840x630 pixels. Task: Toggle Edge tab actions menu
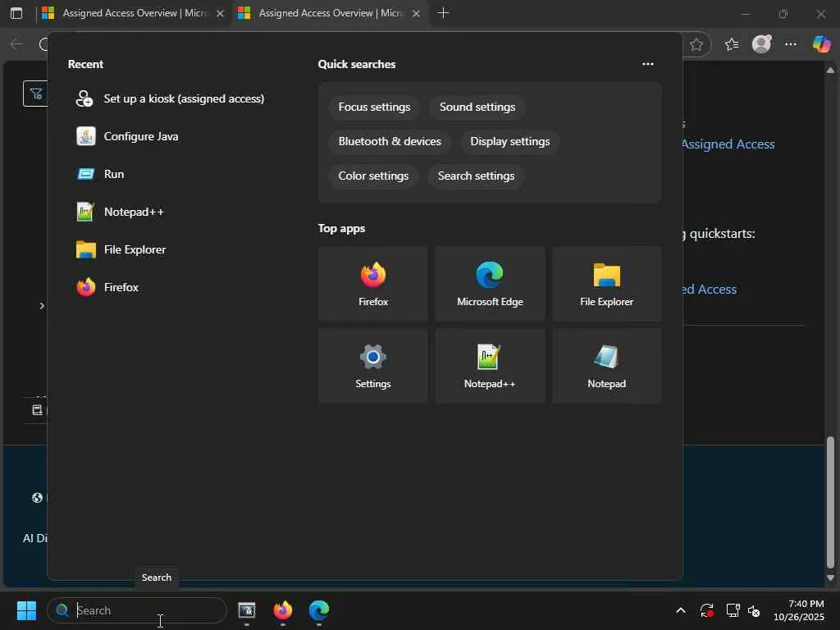pyautogui.click(x=16, y=13)
